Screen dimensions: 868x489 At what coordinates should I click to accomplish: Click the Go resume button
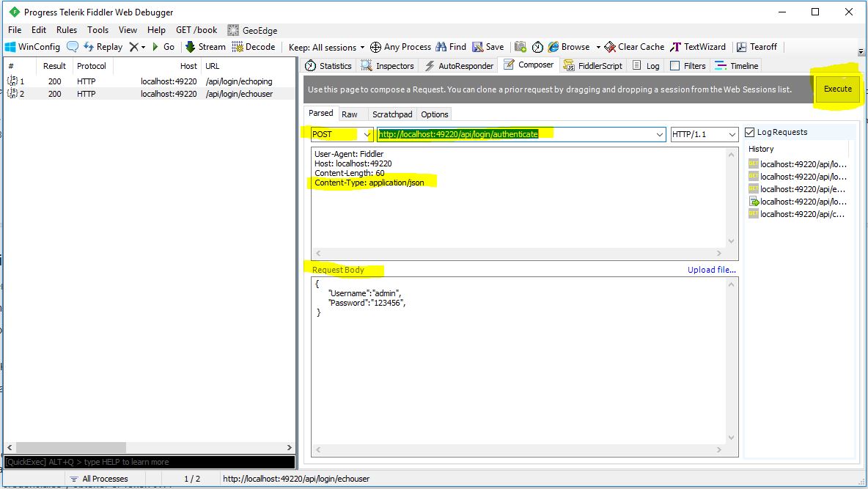[163, 47]
